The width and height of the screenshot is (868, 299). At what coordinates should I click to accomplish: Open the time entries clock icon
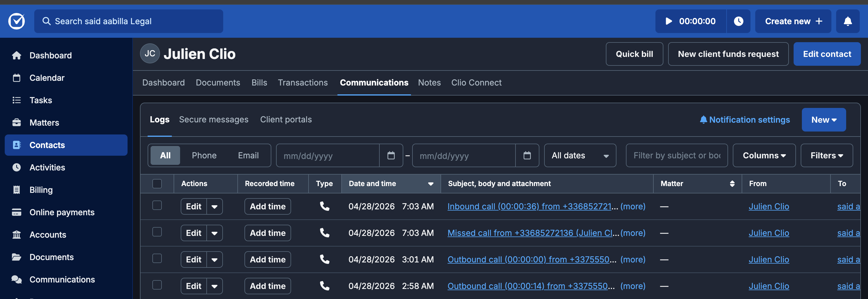pyautogui.click(x=738, y=21)
